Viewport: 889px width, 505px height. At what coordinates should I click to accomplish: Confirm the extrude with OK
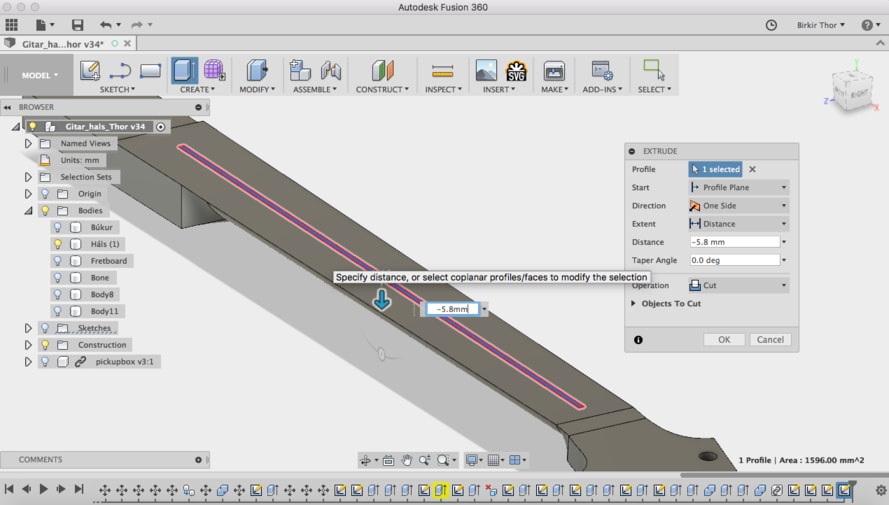pos(724,340)
